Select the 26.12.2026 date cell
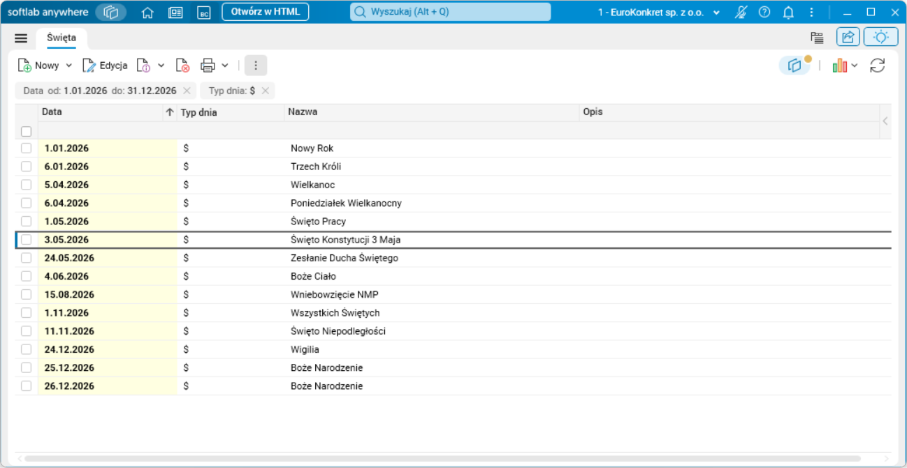This screenshot has height=468, width=907. point(107,386)
